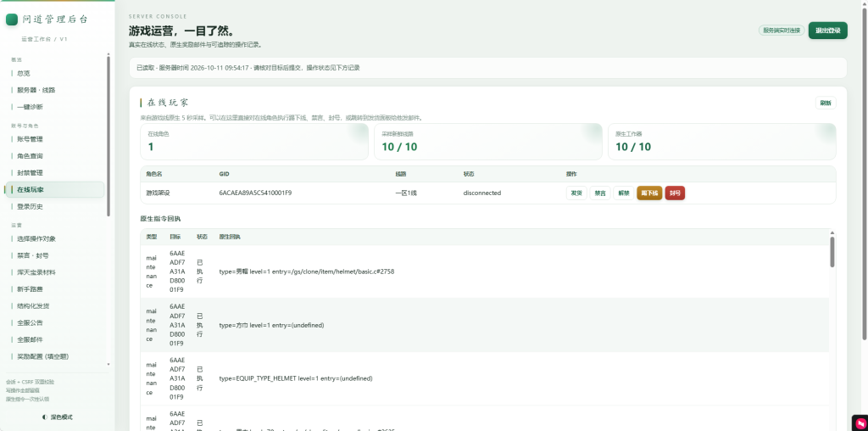This screenshot has height=431, width=868.
Task: Click the 游戏运营，一目了然。 headline
Action: click(182, 31)
